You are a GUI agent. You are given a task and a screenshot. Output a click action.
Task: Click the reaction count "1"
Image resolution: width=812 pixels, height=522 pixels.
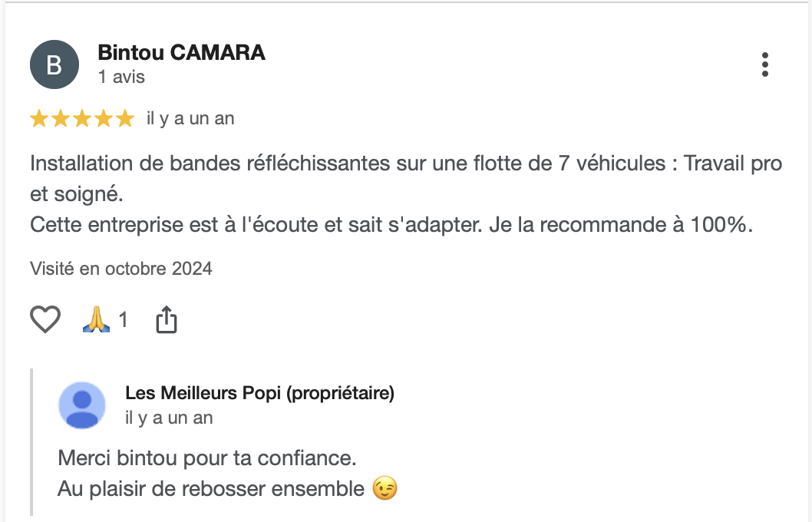click(x=123, y=319)
